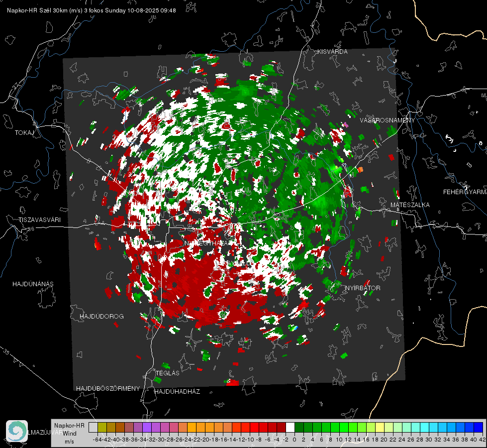Viewport: 487px width, 448px height.
Task: Select the HAJDÚHADHÁZ label
Action: pos(177,391)
